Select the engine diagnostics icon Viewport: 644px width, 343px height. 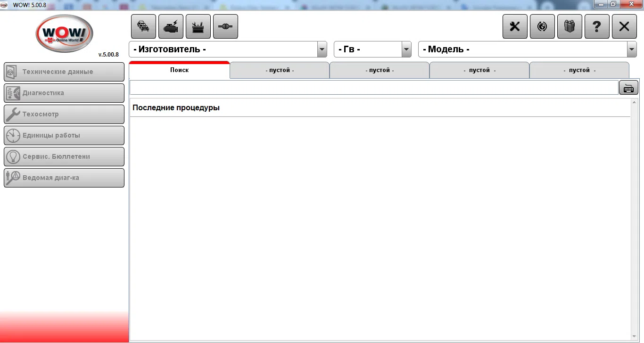171,26
